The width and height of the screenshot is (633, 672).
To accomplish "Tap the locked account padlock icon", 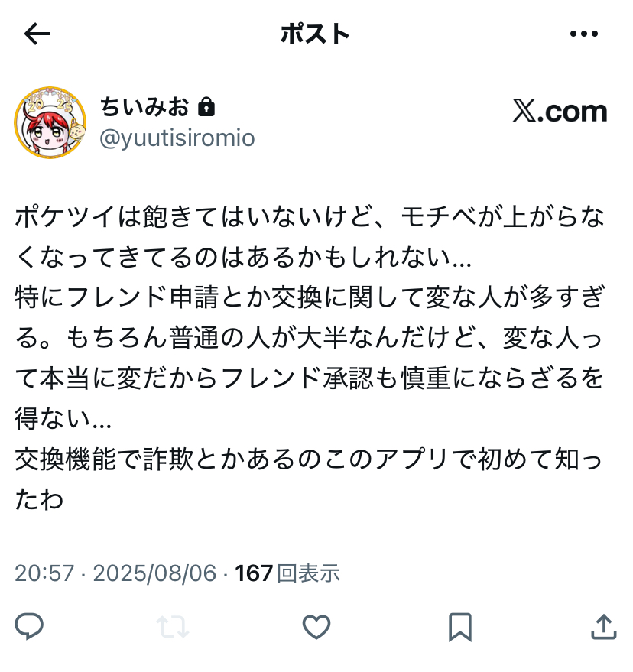I will [x=206, y=107].
